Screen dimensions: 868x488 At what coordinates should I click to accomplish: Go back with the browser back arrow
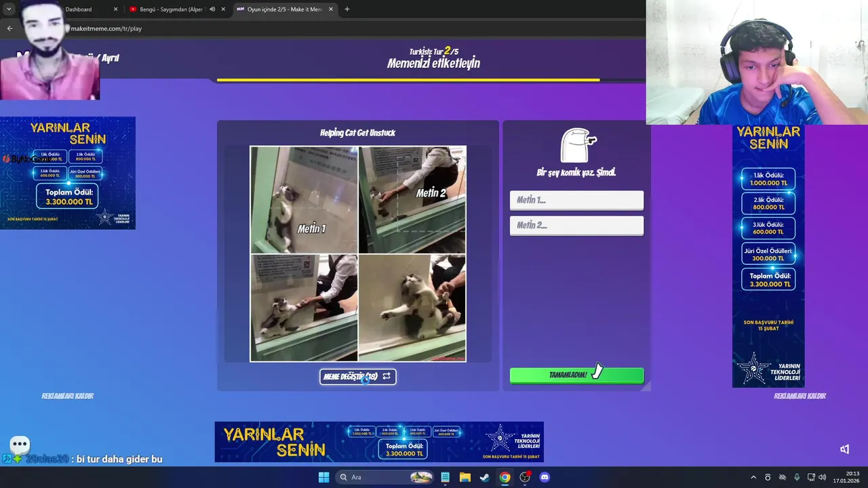click(x=9, y=28)
